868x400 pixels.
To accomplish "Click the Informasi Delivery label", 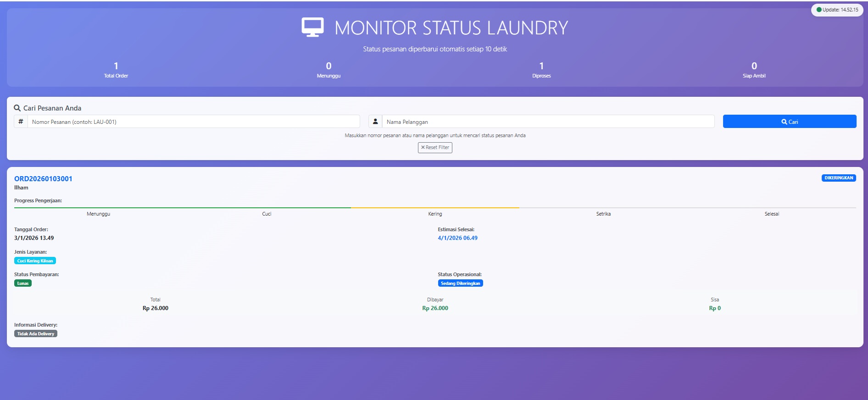I will (36, 325).
